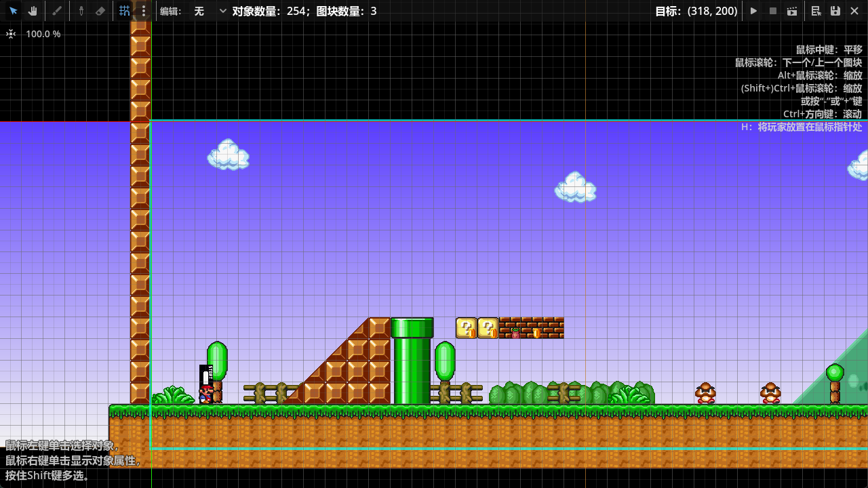This screenshot has width=868, height=488.
Task: Stop the running level
Action: pos(772,11)
